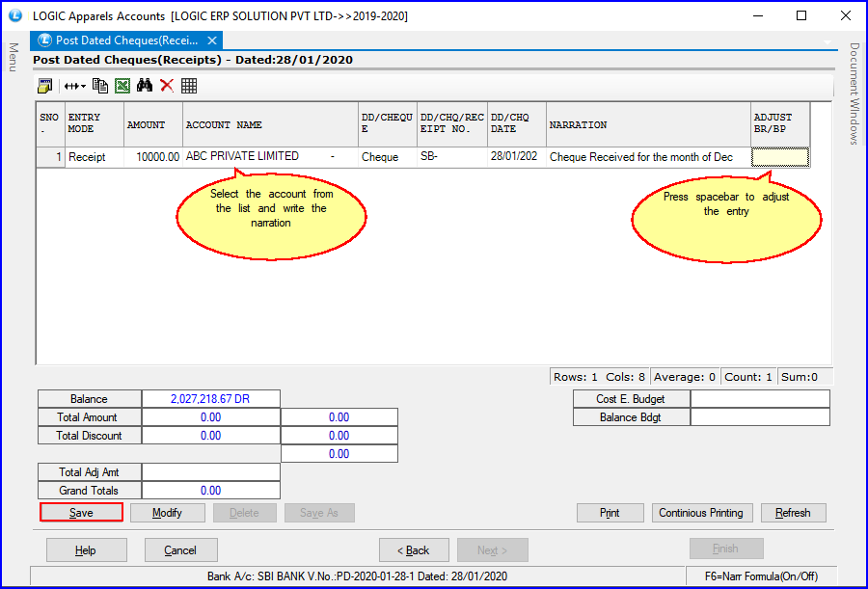This screenshot has height=589, width=868.
Task: Export the grid to Excel
Action: (122, 86)
